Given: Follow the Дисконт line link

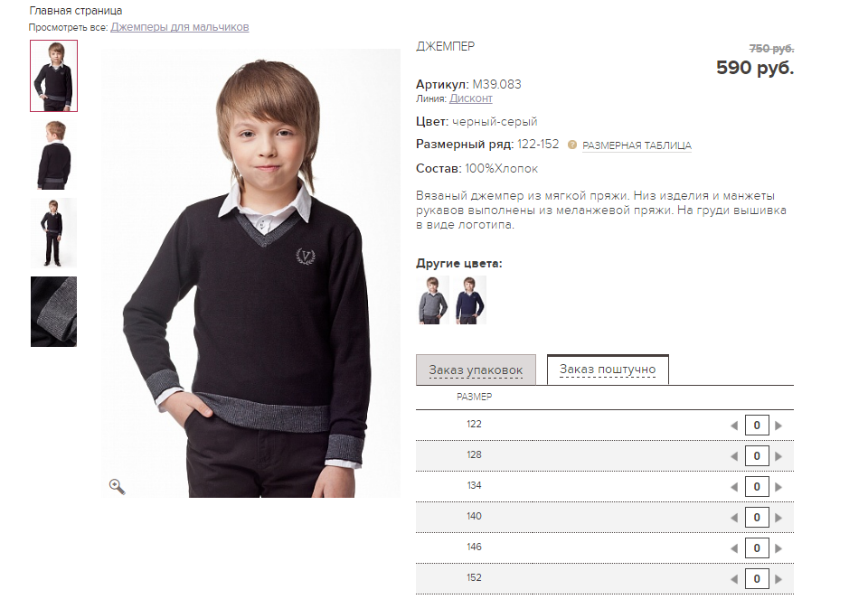Looking at the screenshot, I should (470, 98).
